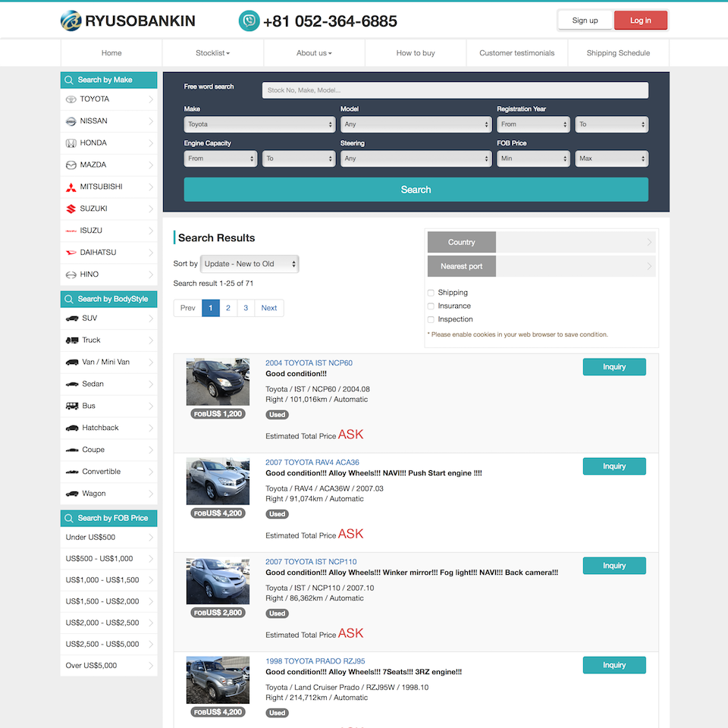This screenshot has width=728, height=728.
Task: Click the phone call icon
Action: coord(249,21)
